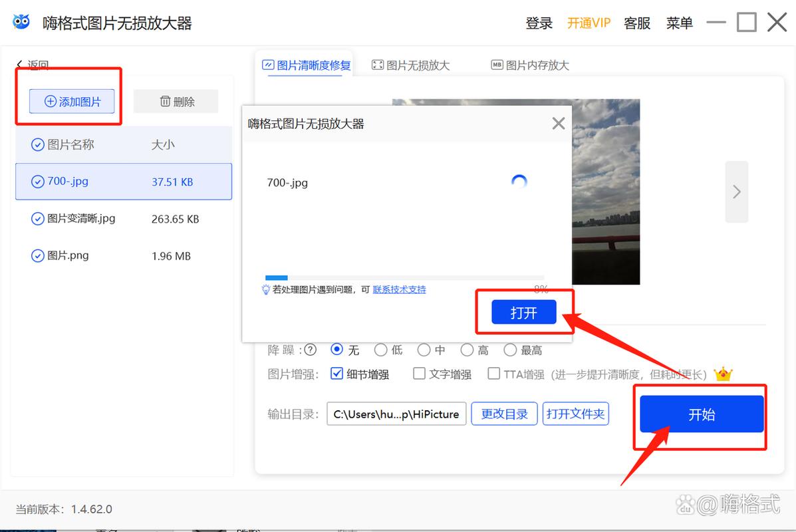Click the crown icon after TTA增强

(x=724, y=374)
